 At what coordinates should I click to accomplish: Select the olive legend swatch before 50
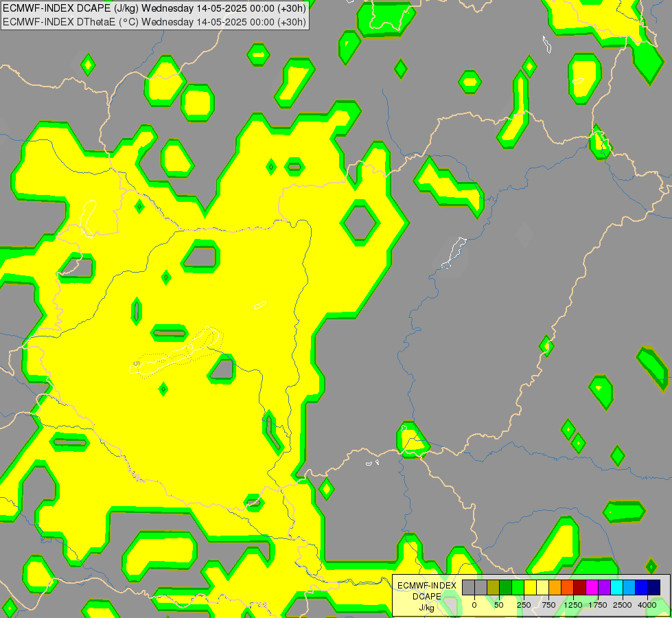pos(493,588)
